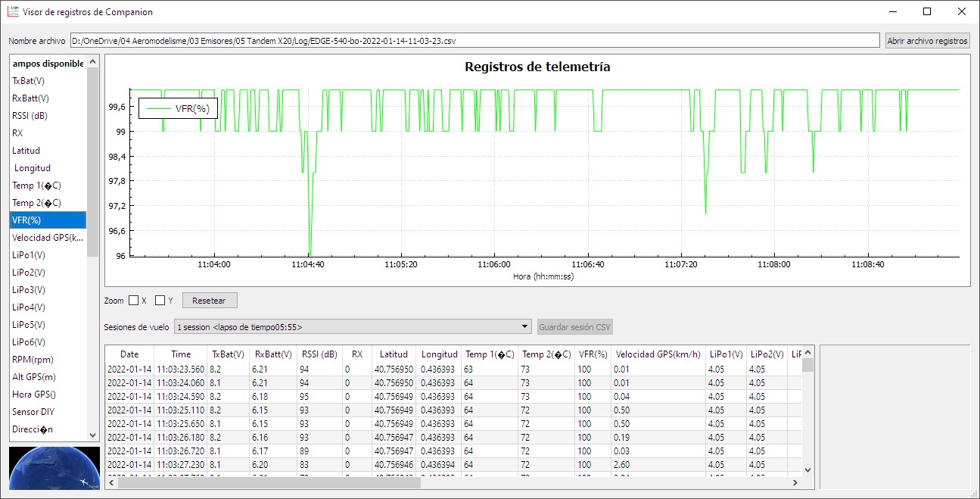Click the Time column header
Screen dimensions: 980x499
[x=181, y=354]
